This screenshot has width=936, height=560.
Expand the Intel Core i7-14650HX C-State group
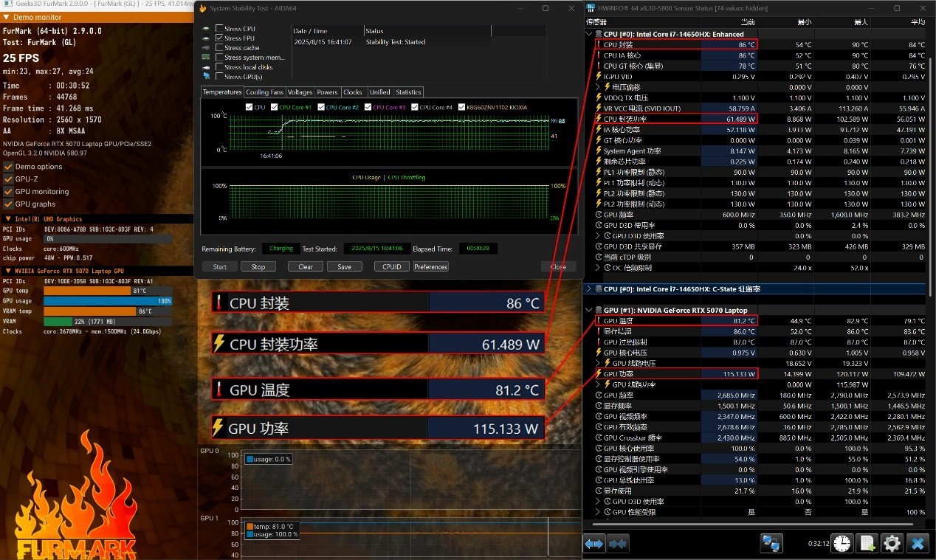[x=589, y=288]
